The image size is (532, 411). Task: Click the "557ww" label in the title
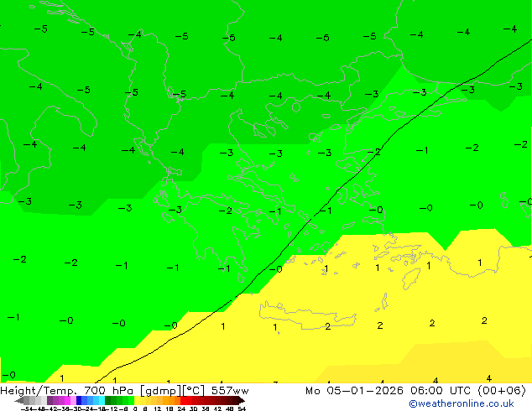pos(230,391)
